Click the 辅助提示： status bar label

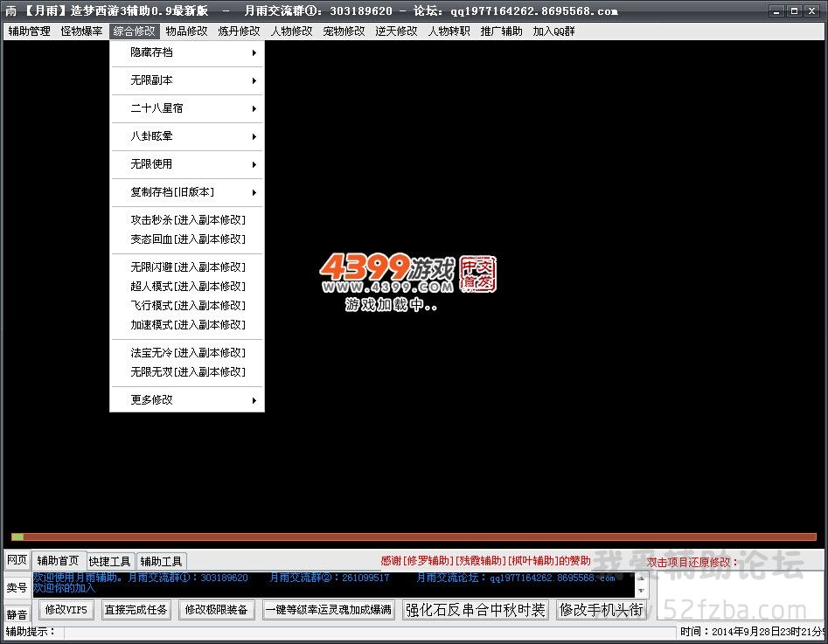tap(31, 632)
